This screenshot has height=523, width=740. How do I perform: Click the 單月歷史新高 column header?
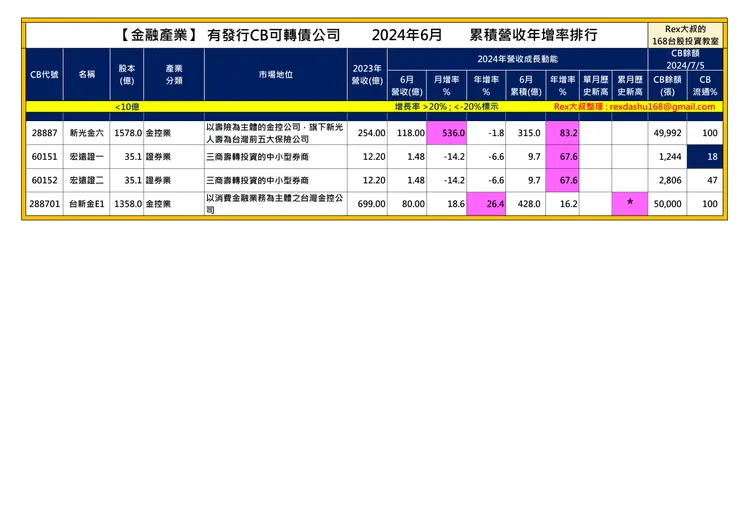coord(596,85)
